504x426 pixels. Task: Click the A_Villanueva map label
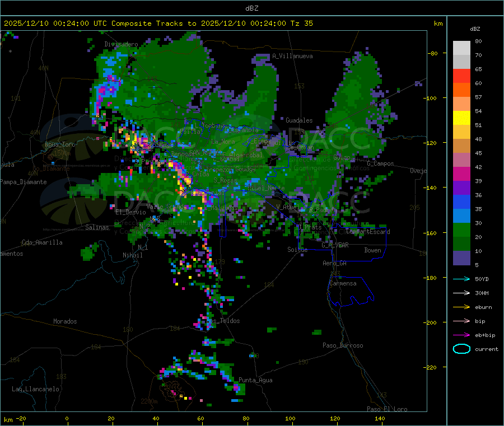[292, 56]
